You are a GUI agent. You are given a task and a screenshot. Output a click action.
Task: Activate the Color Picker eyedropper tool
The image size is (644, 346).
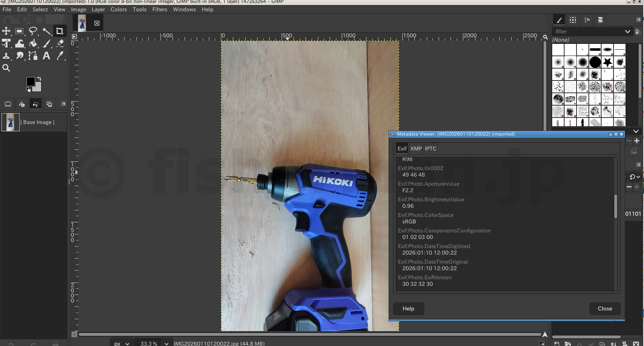(x=60, y=56)
